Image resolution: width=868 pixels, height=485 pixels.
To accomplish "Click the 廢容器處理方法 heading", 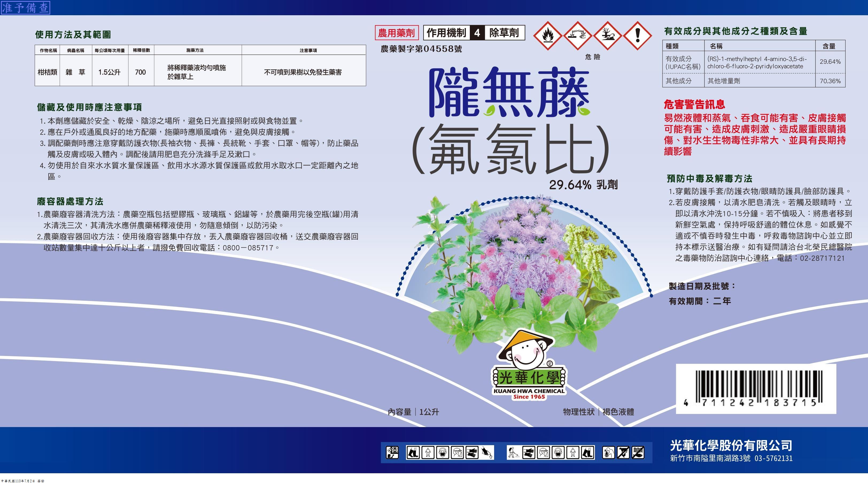I will pyautogui.click(x=70, y=202).
